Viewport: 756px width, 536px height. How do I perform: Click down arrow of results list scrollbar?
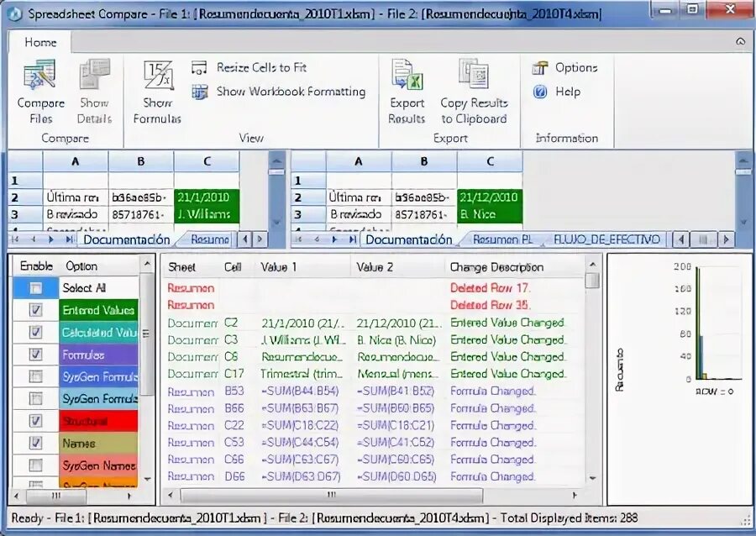pyautogui.click(x=592, y=478)
